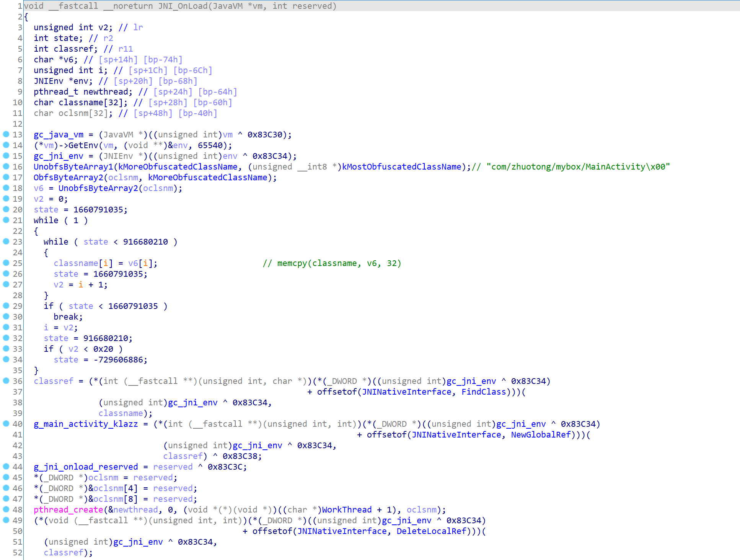Click the pthread_create function call
The width and height of the screenshot is (740, 560).
[68, 510]
